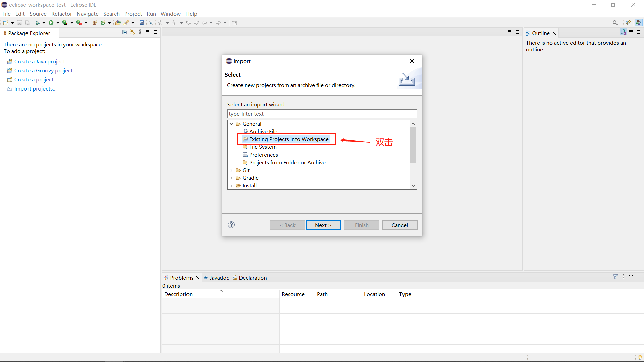Click the External Tools run icon

79,23
